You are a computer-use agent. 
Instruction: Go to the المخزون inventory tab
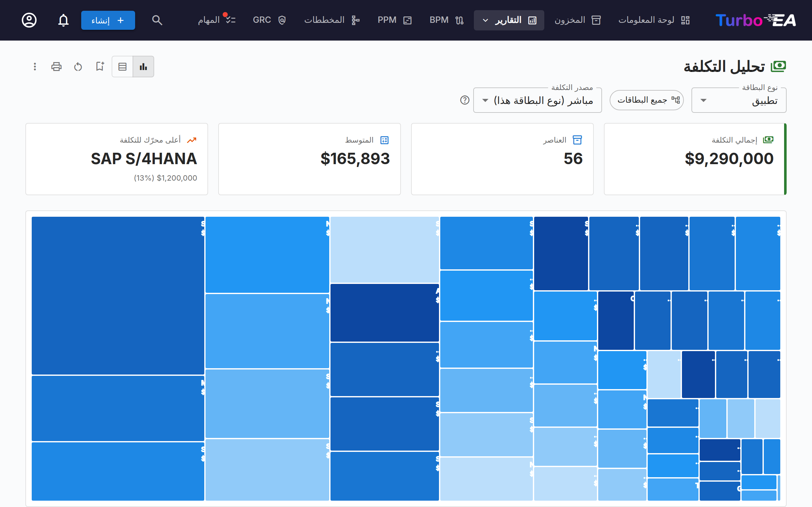[578, 20]
